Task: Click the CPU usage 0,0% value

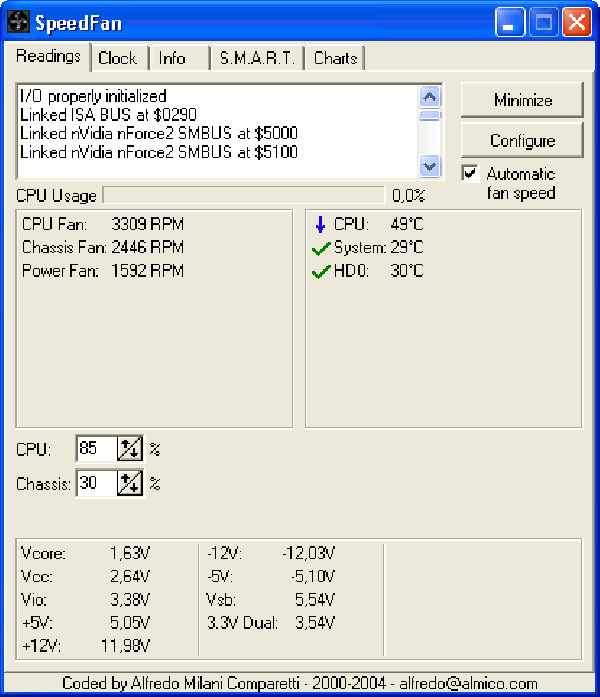Action: 408,196
